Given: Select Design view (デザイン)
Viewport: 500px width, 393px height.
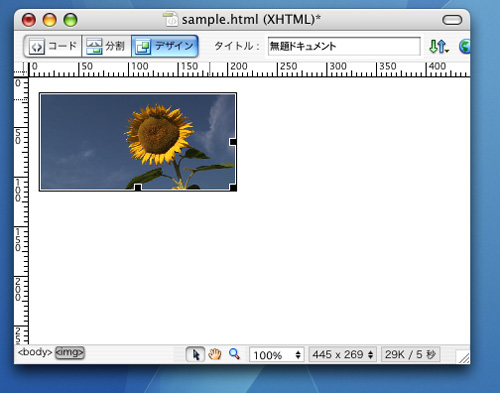Looking at the screenshot, I should (165, 46).
